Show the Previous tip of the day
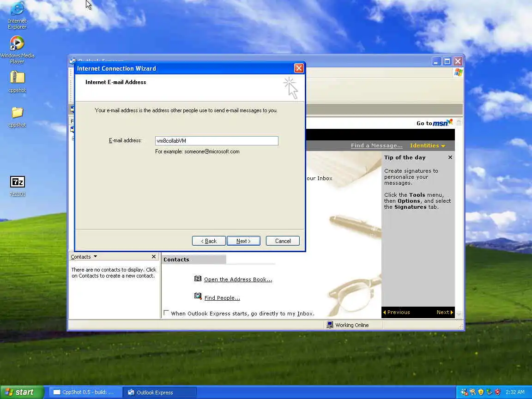Viewport: 532px width, 399px height. [396, 312]
